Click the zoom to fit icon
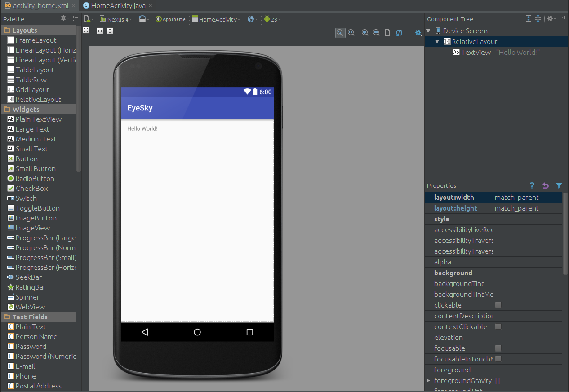Image resolution: width=569 pixels, height=392 pixels. pos(340,33)
